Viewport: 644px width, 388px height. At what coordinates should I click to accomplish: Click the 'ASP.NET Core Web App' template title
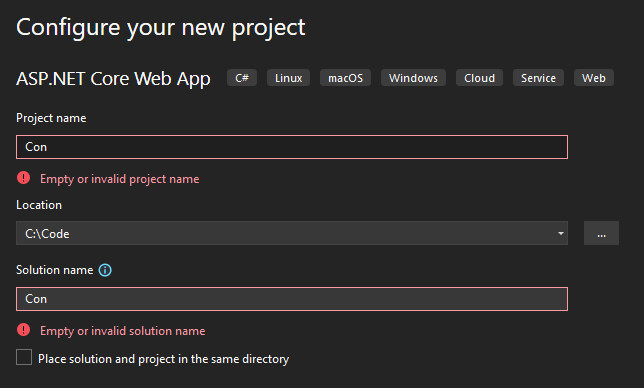pos(113,79)
